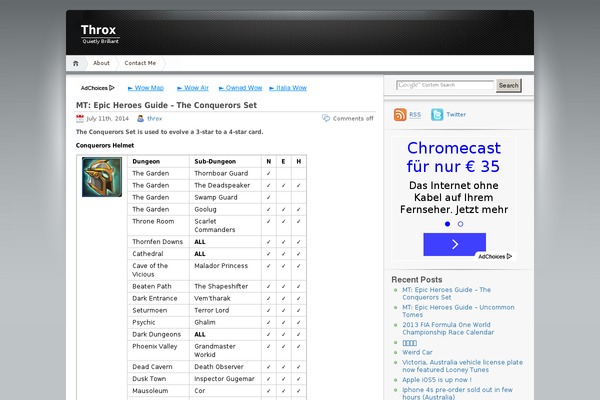Screen dimensions: 600x400
Task: Click the Conquerors Helmet image
Action: click(102, 177)
